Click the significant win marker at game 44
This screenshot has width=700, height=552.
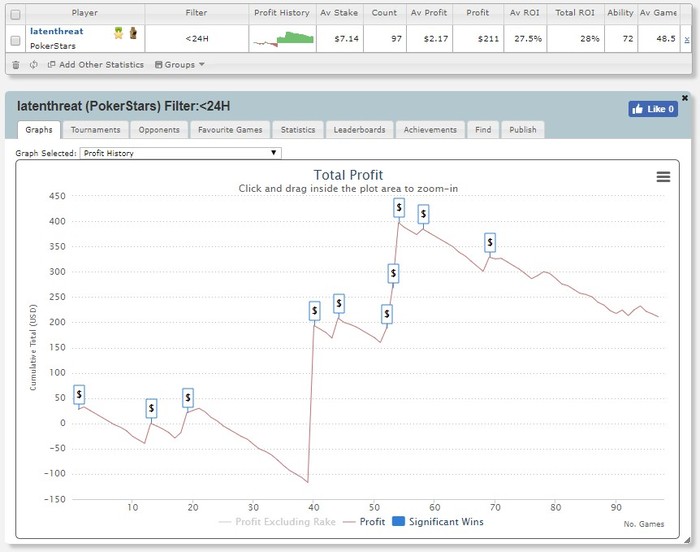(x=339, y=304)
